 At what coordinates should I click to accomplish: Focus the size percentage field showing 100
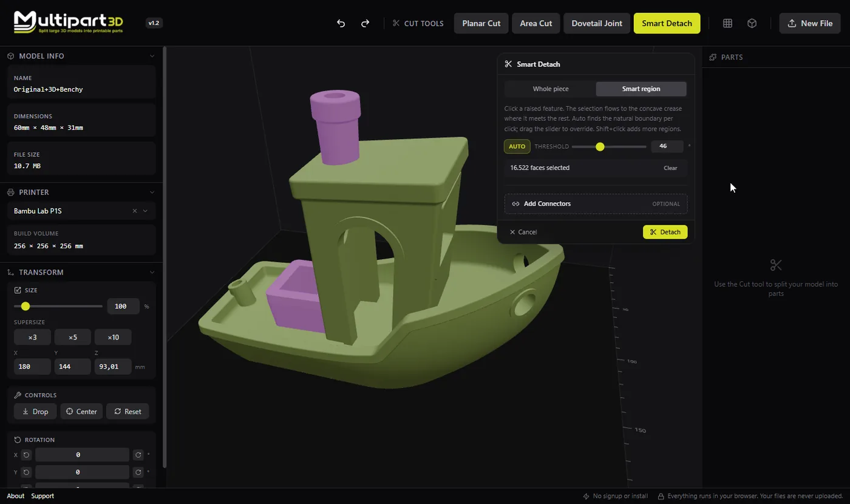coord(123,306)
